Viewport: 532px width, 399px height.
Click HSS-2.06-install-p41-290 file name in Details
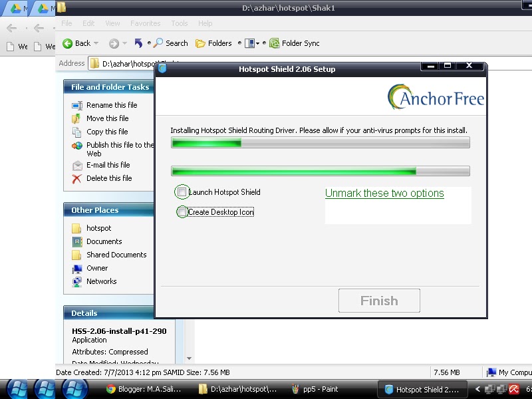[x=119, y=331]
